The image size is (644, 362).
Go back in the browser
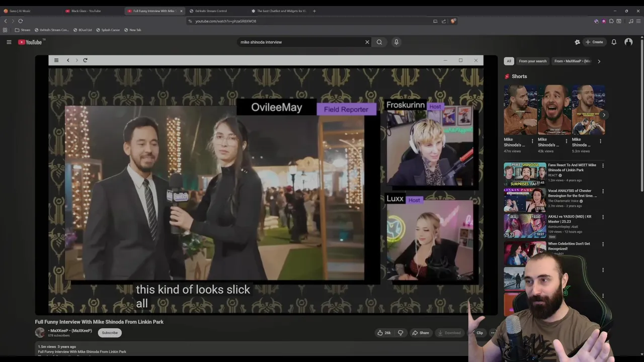pyautogui.click(x=6, y=21)
